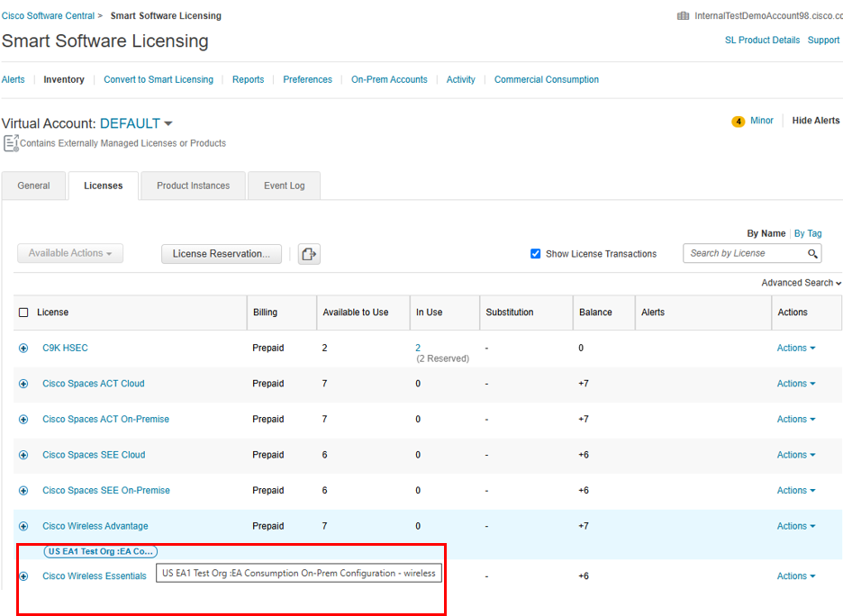Screen dimensions: 843x616
Task: Open the Cisco Spaces ACT On-Premise license
Action: [x=106, y=419]
